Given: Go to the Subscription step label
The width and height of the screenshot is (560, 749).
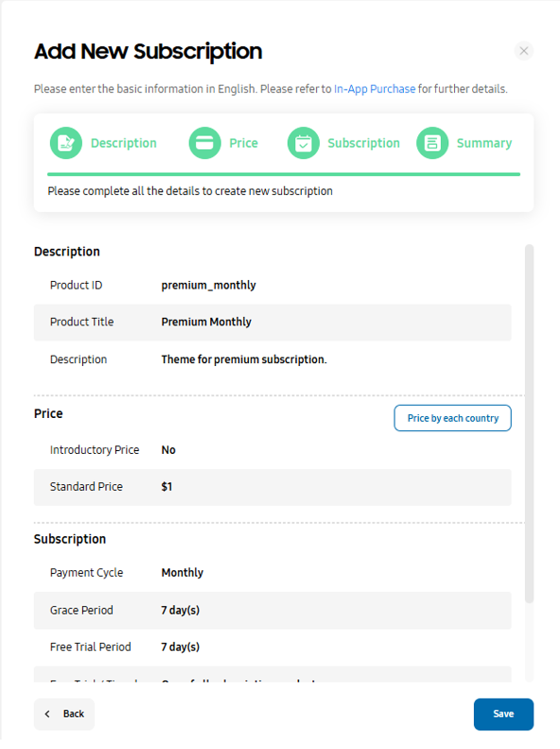Looking at the screenshot, I should 363,143.
